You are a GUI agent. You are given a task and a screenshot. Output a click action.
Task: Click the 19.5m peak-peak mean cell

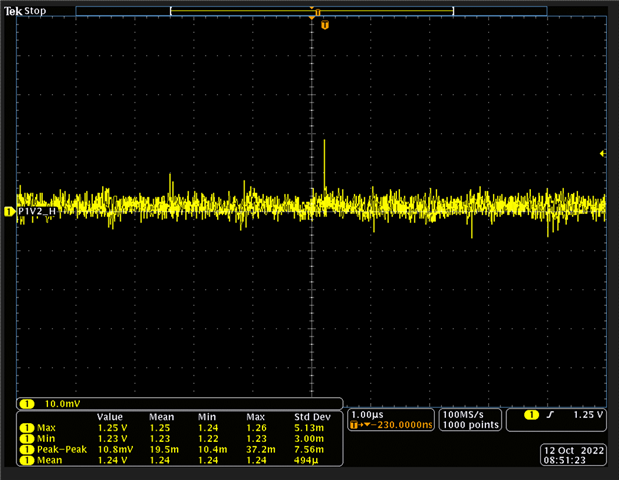pyautogui.click(x=164, y=449)
